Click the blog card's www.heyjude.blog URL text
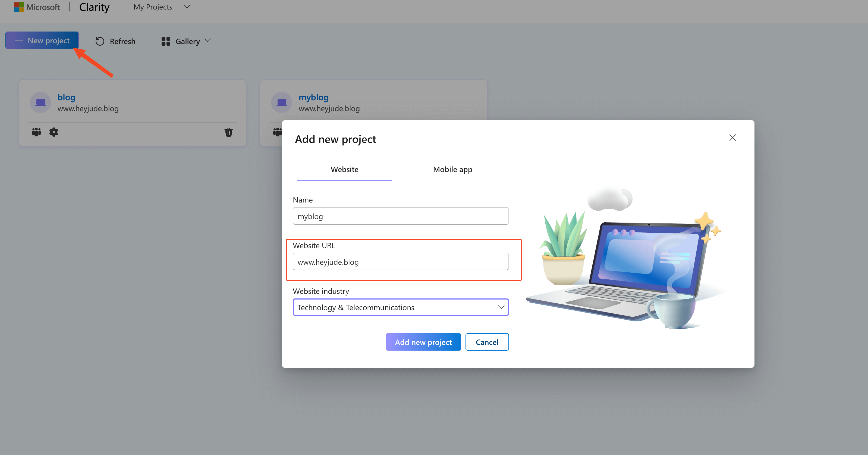Image resolution: width=868 pixels, height=455 pixels. (88, 109)
